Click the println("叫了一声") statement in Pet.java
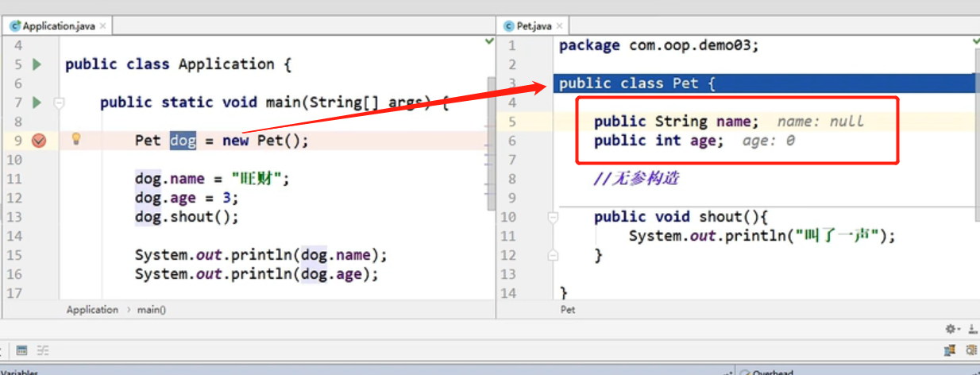The image size is (980, 375). click(x=762, y=236)
